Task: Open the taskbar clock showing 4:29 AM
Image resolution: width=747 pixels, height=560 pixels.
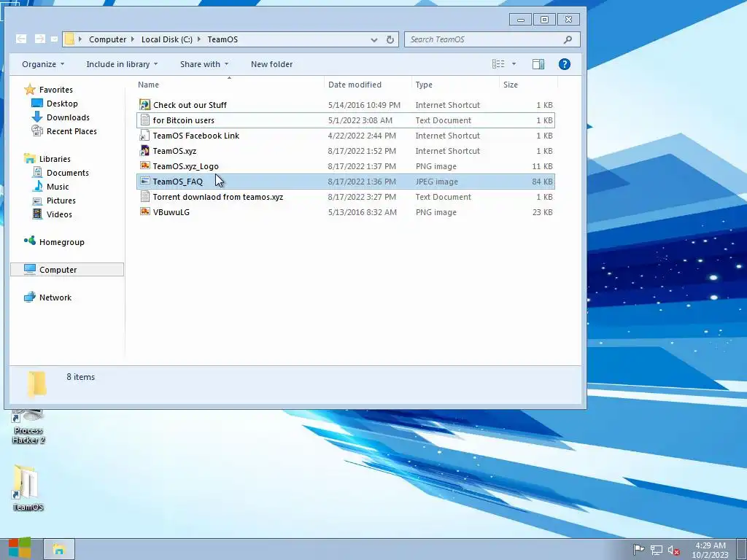Action: pos(711,550)
